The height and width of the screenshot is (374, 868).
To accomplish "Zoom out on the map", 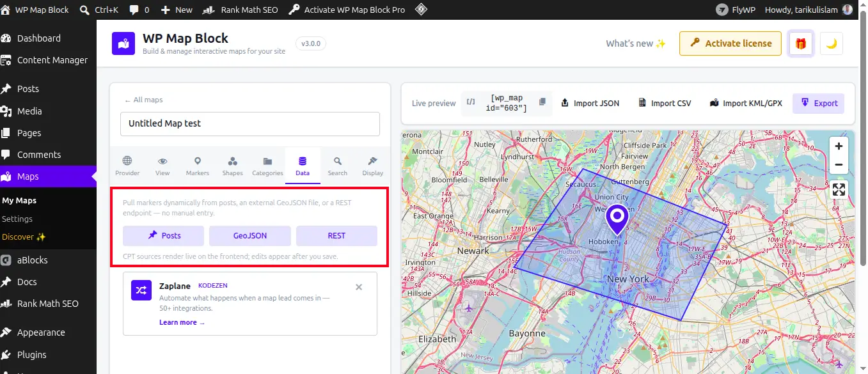I will click(x=839, y=165).
